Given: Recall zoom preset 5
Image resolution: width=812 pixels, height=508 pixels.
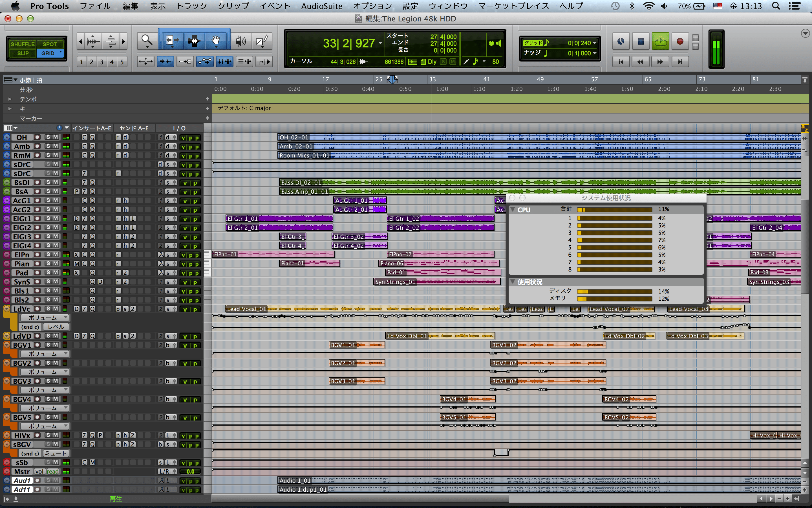Looking at the screenshot, I should pyautogui.click(x=122, y=62).
